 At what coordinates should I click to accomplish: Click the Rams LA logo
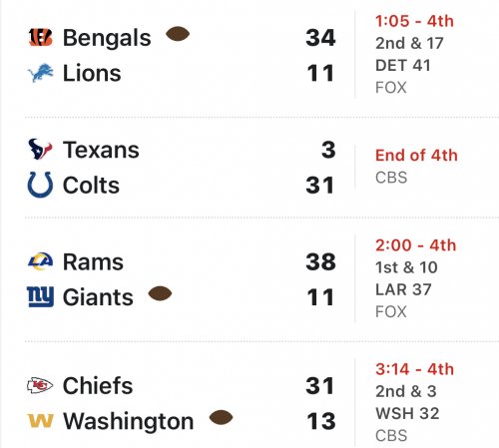(40, 261)
